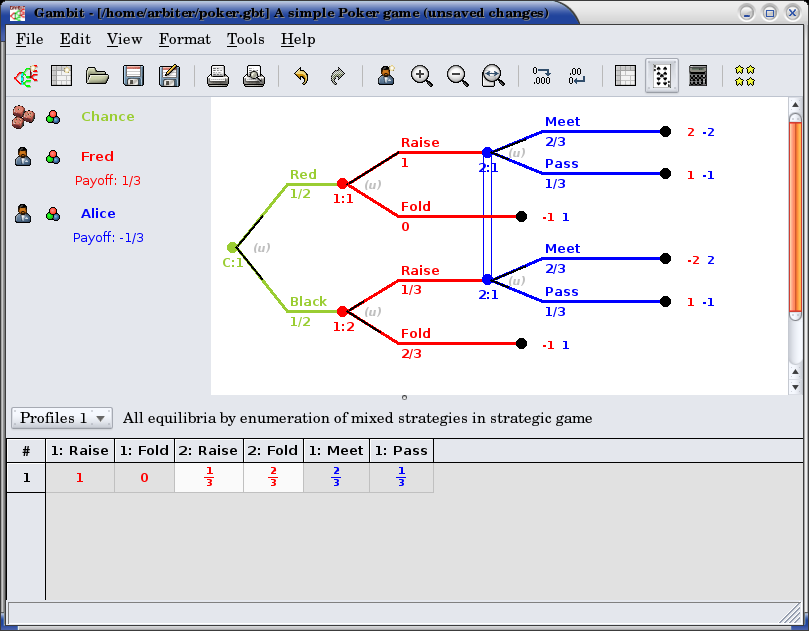Screen dimensions: 809x631
Task: Click the increase decimal places button
Action: pyautogui.click(x=541, y=76)
